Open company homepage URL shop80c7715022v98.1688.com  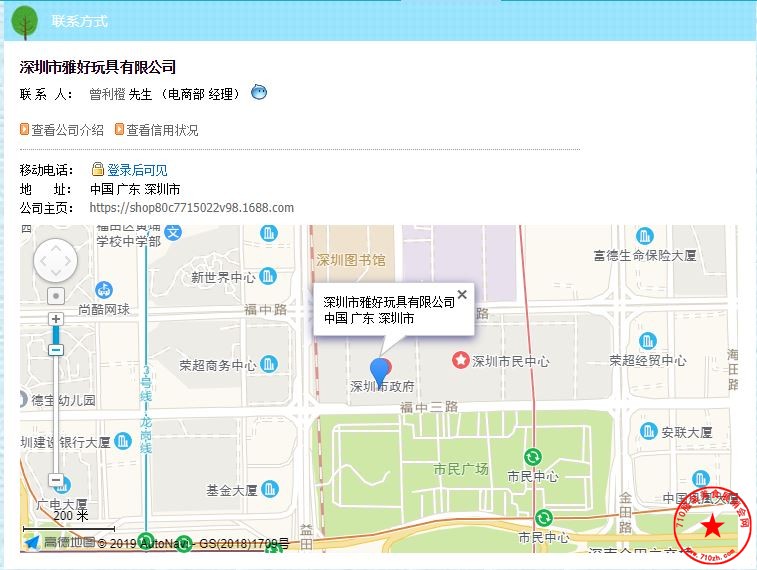coord(192,208)
